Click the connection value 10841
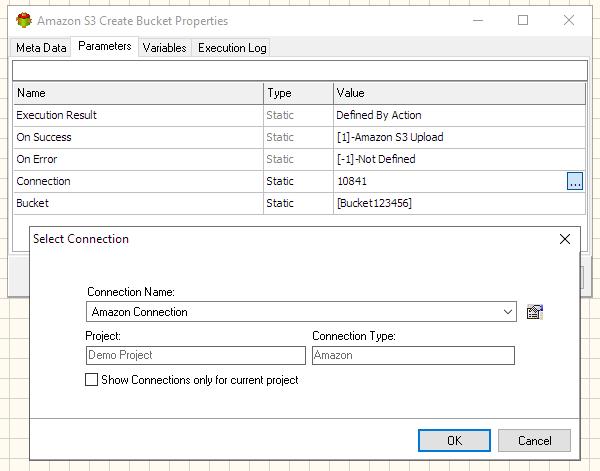Viewport: 600px width, 471px height. click(352, 181)
